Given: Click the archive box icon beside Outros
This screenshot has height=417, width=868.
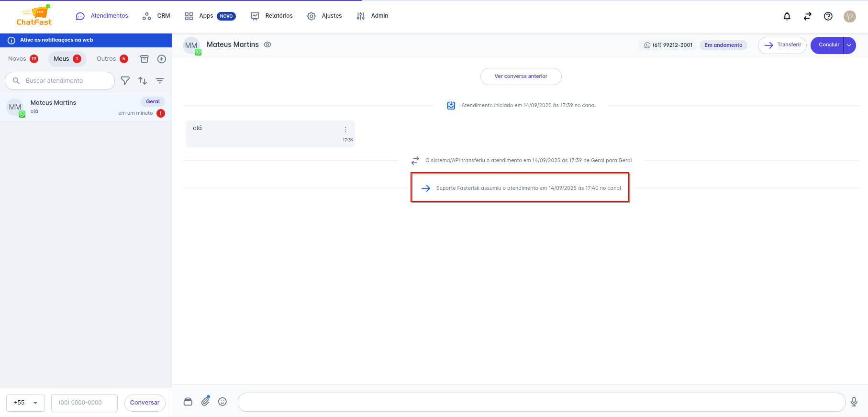Looking at the screenshot, I should click(x=144, y=59).
